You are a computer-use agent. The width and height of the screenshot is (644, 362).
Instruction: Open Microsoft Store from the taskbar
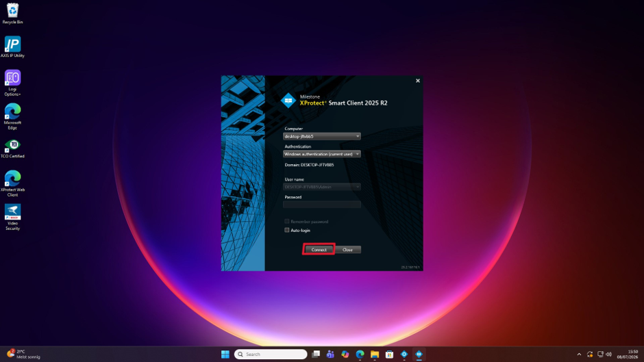click(x=389, y=354)
